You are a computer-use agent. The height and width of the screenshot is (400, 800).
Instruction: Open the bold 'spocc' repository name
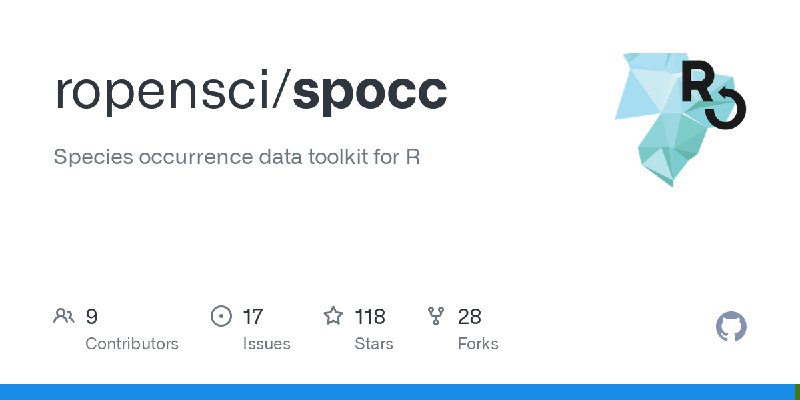pyautogui.click(x=370, y=93)
